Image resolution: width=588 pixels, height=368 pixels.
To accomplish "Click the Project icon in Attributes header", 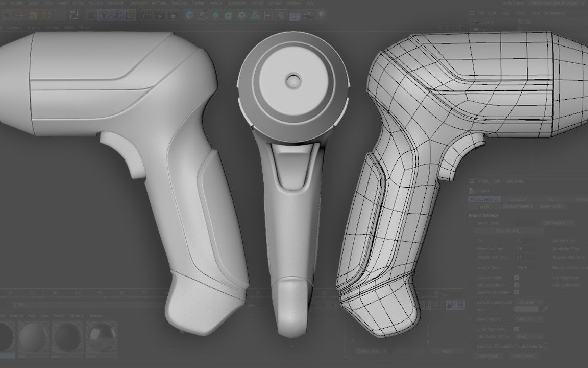I will pyautogui.click(x=472, y=191).
